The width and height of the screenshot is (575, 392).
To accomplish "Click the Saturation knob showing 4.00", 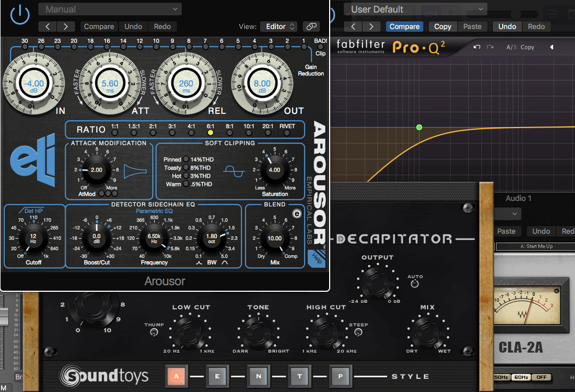I will 275,170.
